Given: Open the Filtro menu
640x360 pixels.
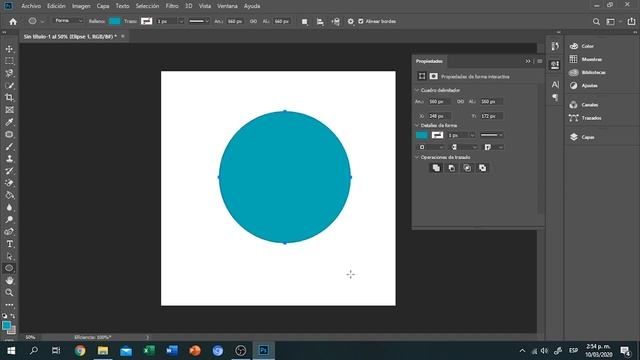Looking at the screenshot, I should click(172, 6).
